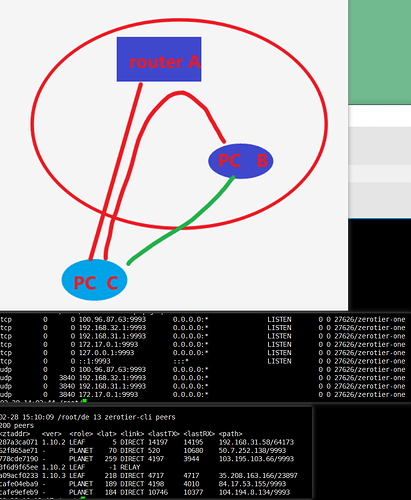The image size is (411, 500).
Task: Click the blue router A rectangle
Action: tap(159, 59)
